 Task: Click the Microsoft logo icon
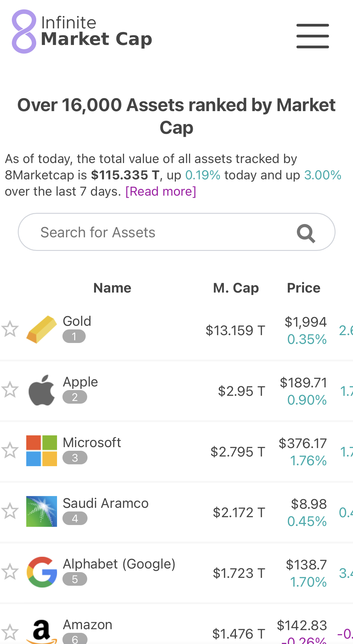tap(42, 451)
